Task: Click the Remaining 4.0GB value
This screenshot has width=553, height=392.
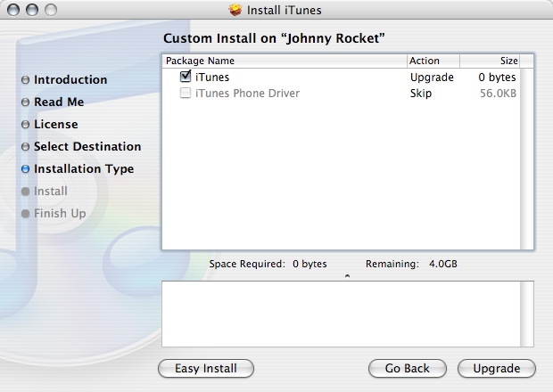Action: [x=443, y=264]
